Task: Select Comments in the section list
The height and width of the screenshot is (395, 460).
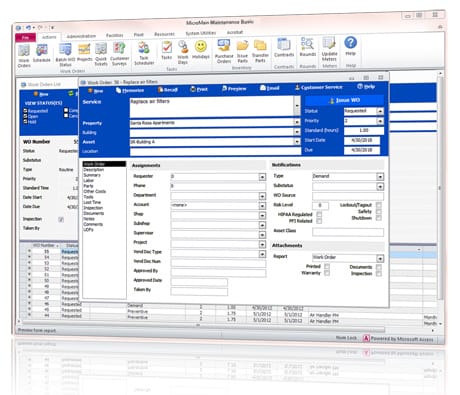Action: [93, 224]
